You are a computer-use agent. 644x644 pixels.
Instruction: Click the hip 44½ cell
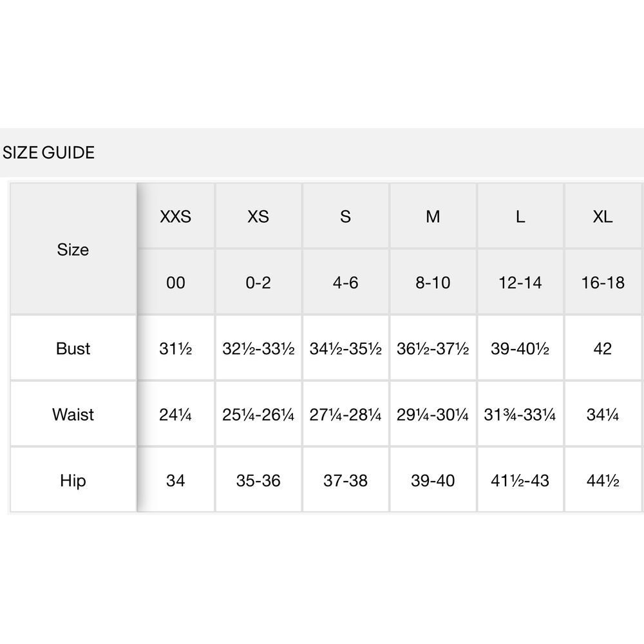coord(603,480)
